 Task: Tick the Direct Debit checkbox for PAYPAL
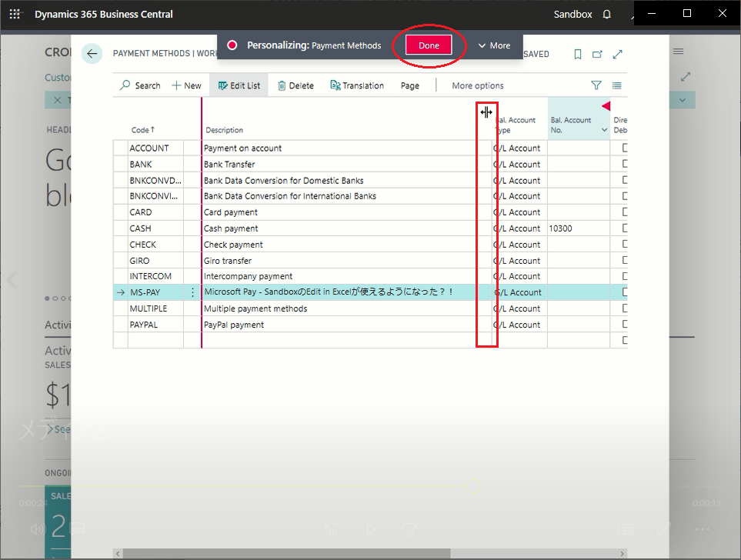point(625,324)
